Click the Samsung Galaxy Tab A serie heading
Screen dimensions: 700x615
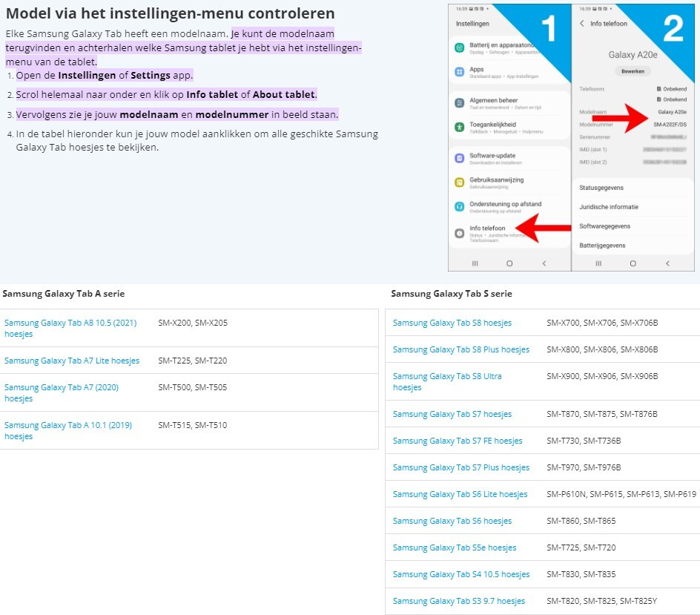[63, 294]
